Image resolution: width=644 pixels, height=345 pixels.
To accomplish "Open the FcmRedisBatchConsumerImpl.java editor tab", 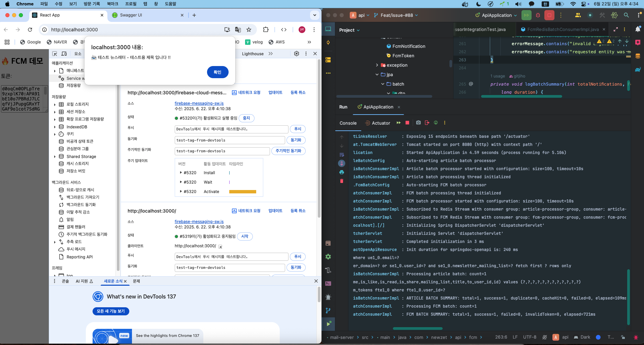I will coord(563,29).
